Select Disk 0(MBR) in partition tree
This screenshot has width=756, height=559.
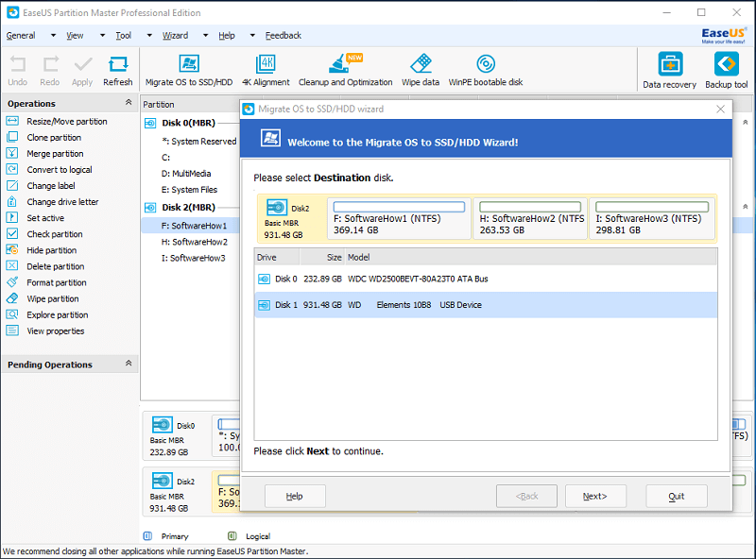coord(188,123)
